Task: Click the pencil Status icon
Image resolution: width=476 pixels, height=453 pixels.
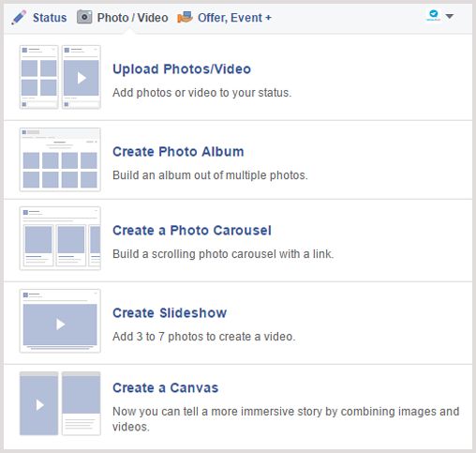Action: pyautogui.click(x=19, y=18)
